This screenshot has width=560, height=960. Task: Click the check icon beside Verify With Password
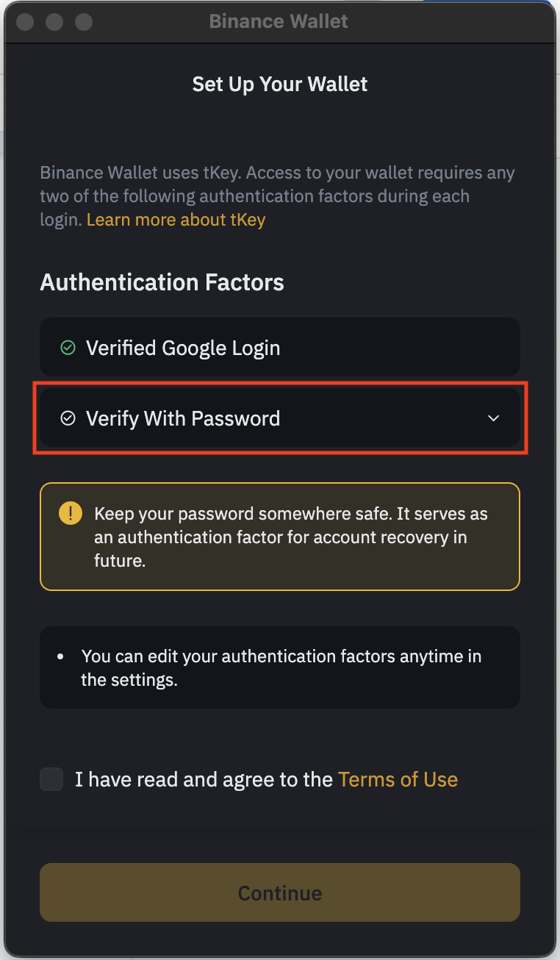point(68,419)
